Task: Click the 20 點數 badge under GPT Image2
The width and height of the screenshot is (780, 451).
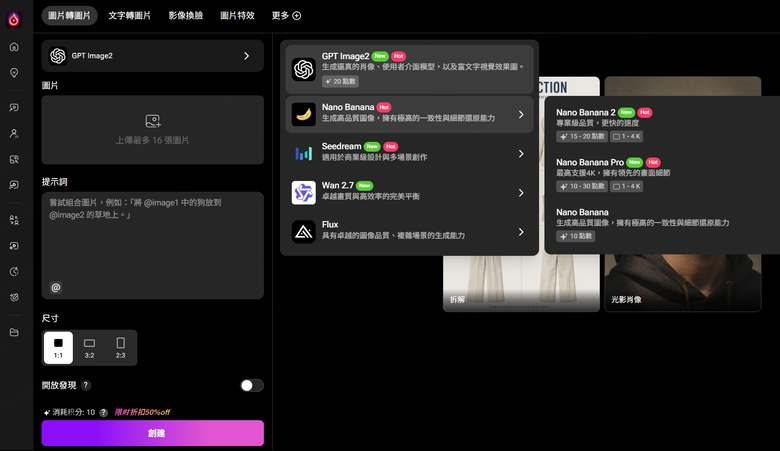Action: coord(340,81)
